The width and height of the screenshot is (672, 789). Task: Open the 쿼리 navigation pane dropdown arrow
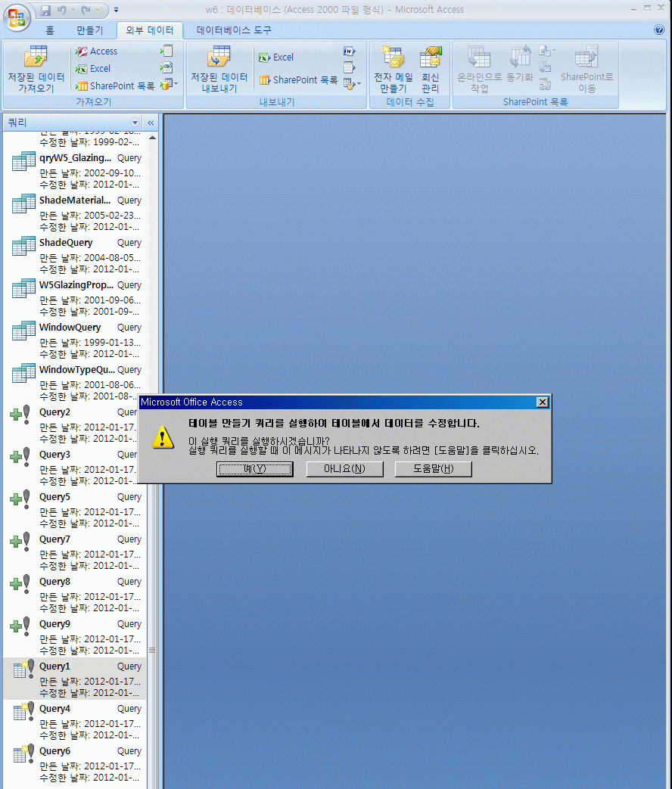[x=135, y=123]
